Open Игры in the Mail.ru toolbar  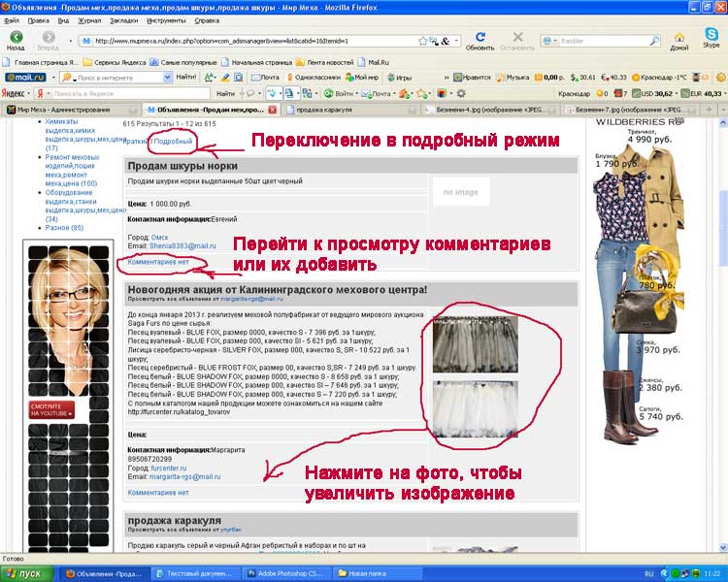coord(400,78)
